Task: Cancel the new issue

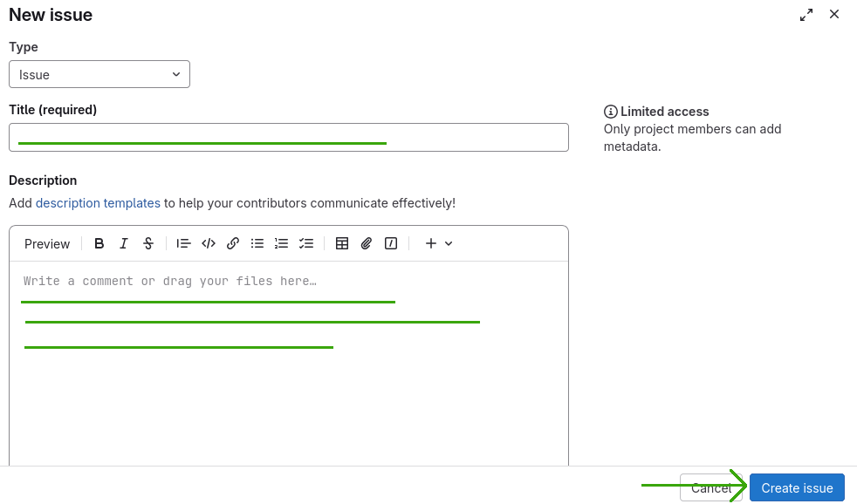Action: 710,488
